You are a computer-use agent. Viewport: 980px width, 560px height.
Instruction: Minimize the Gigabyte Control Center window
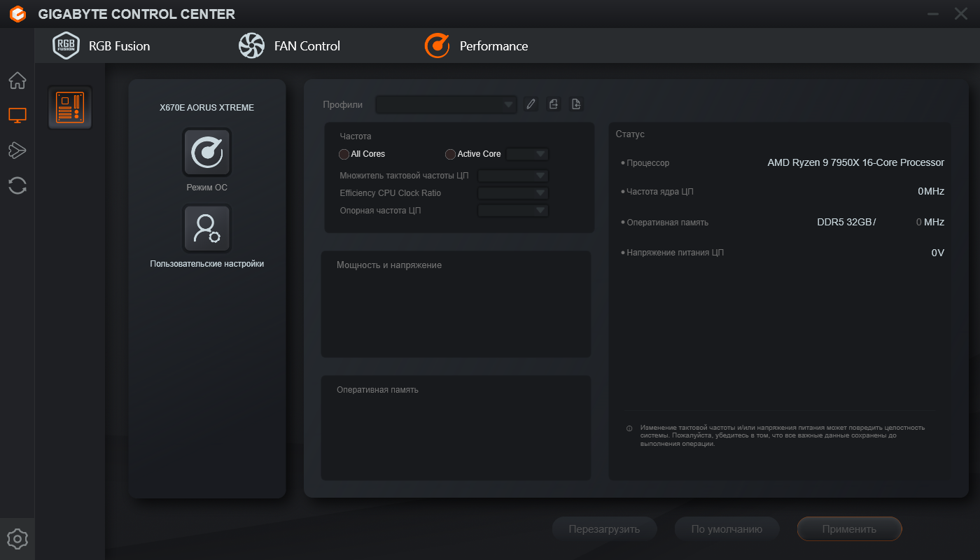click(x=932, y=13)
